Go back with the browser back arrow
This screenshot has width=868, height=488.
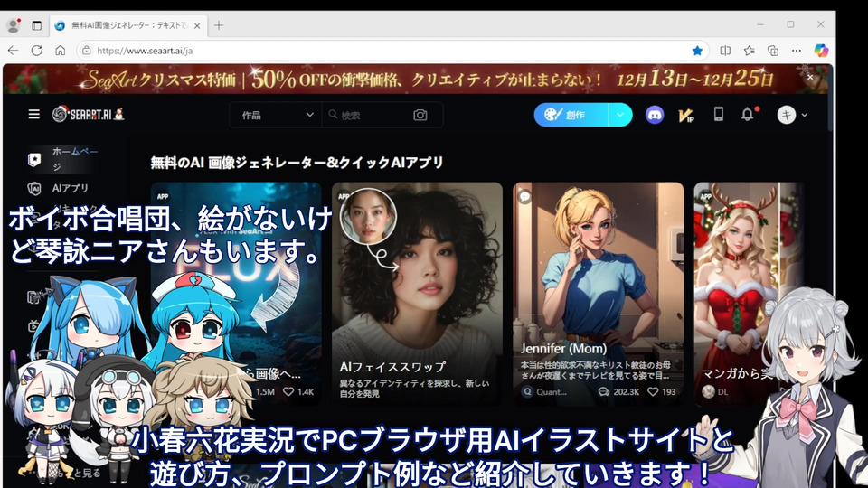(x=13, y=51)
